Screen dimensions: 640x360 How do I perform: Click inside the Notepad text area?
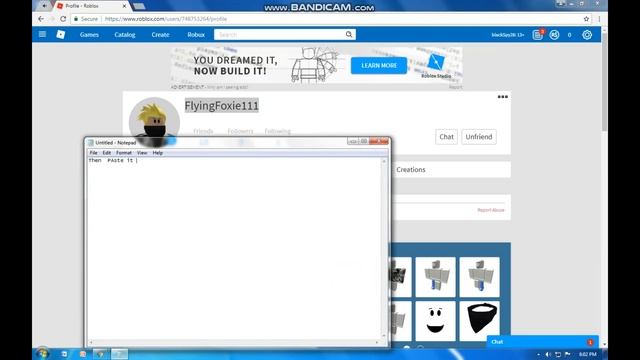click(235, 249)
